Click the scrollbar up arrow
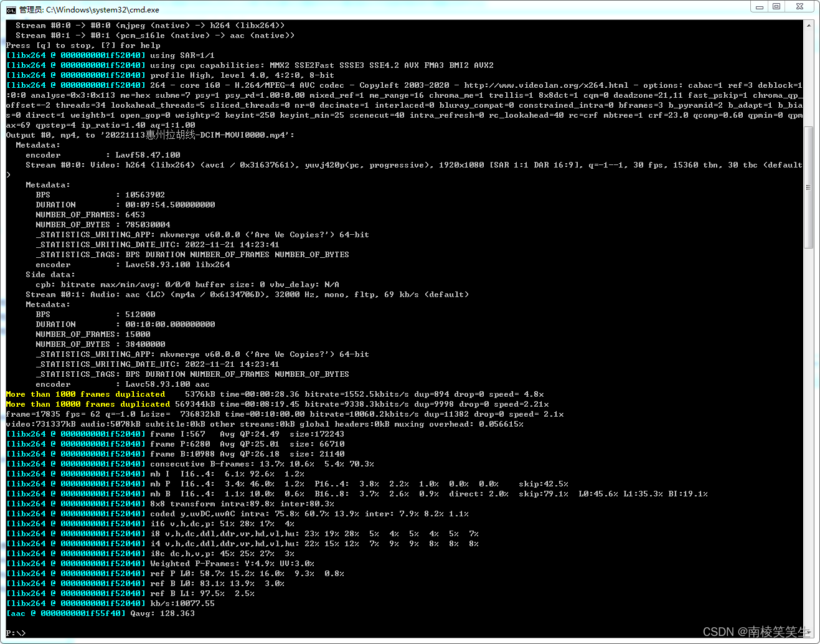Viewport: 820px width, 644px height. pyautogui.click(x=809, y=26)
